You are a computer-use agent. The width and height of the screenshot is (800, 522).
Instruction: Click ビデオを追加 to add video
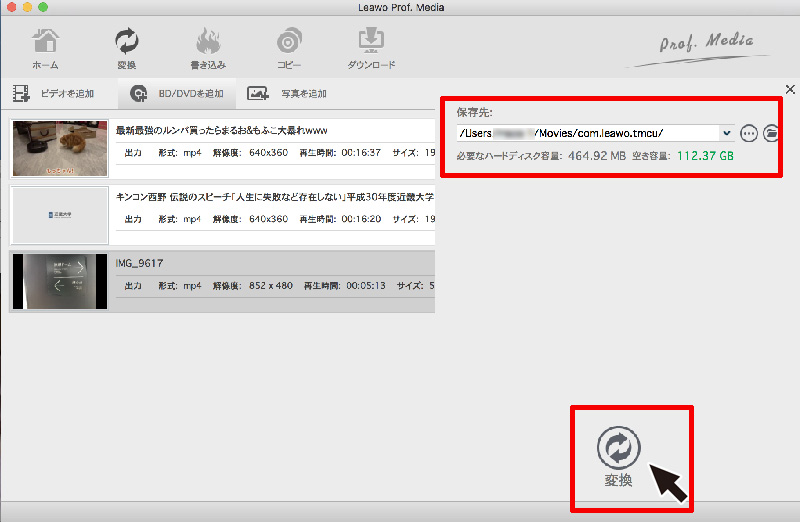[x=54, y=93]
